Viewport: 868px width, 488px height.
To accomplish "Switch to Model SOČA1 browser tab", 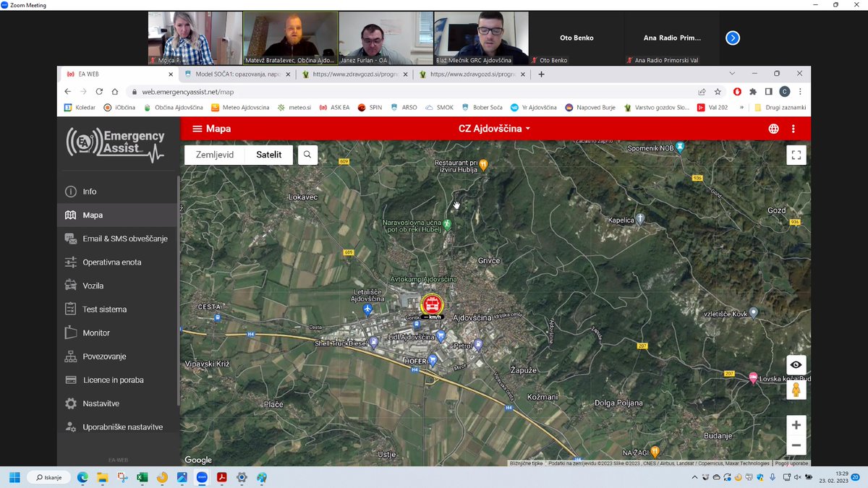I will 237,74.
